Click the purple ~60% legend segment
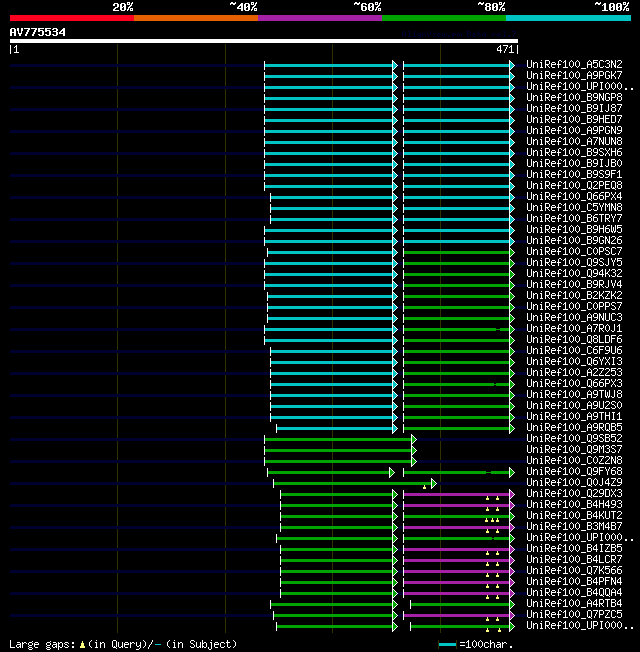The width and height of the screenshot is (640, 652). coord(320,18)
